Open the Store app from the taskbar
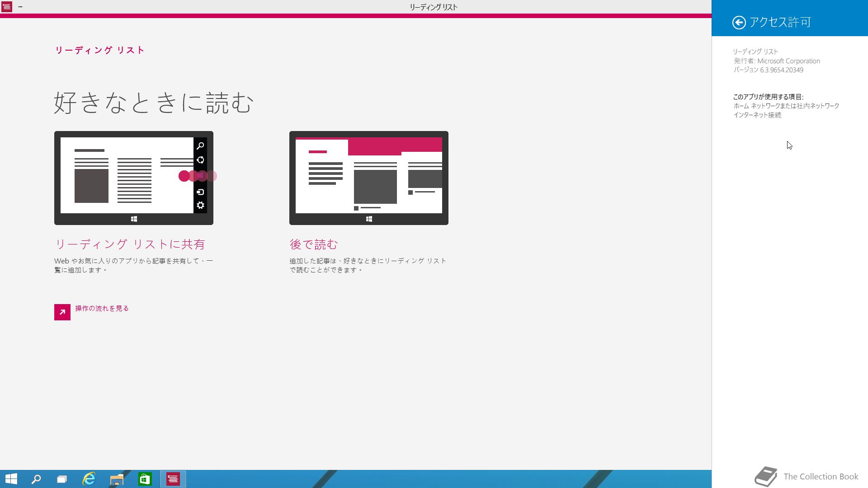Screen dimensions: 868x488 (145, 479)
